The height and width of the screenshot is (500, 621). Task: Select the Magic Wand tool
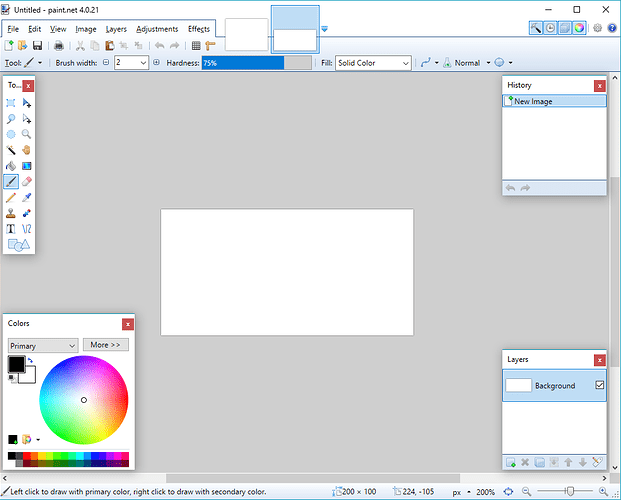pos(11,150)
